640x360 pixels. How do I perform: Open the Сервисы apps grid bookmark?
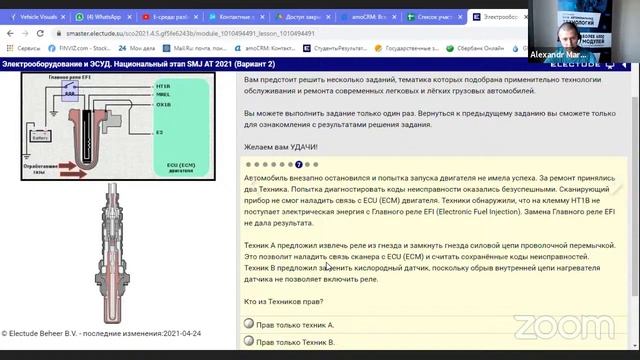click(23, 48)
